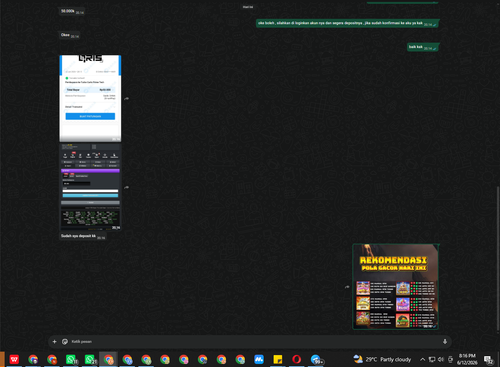The height and width of the screenshot is (367, 500).
Task: Open the volume control tray icon
Action: coord(441,359)
